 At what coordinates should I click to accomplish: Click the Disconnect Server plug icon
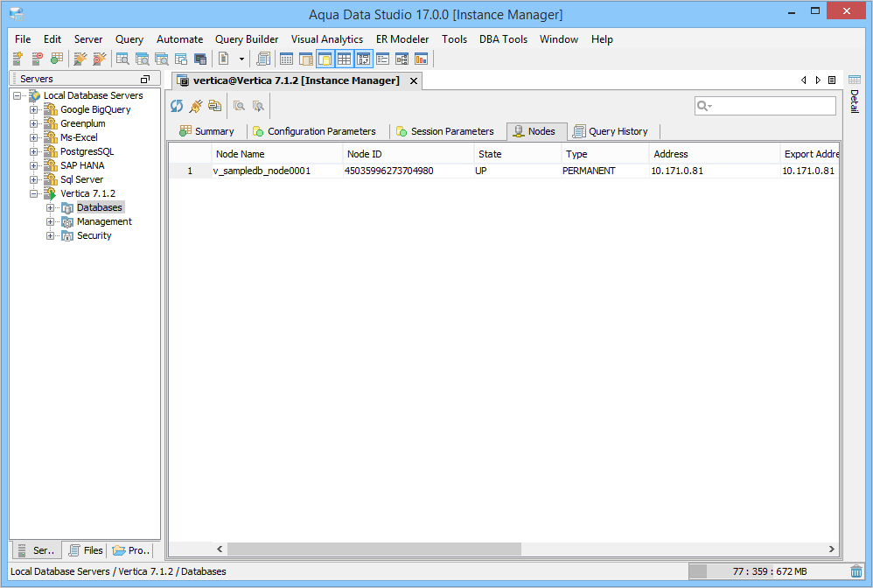[x=99, y=59]
